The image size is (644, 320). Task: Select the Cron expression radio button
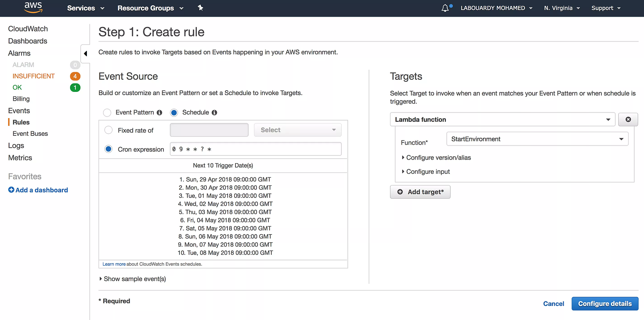coord(108,149)
